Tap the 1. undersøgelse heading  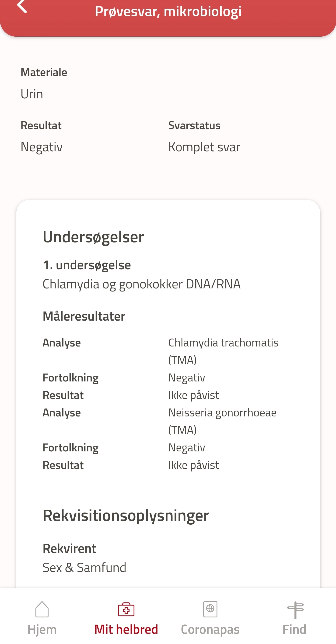coord(87,265)
